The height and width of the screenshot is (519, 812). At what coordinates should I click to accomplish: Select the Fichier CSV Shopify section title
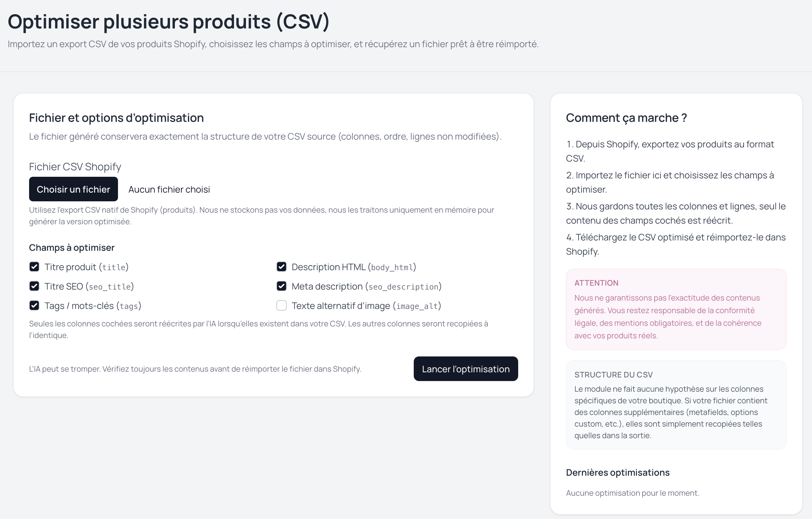point(75,166)
